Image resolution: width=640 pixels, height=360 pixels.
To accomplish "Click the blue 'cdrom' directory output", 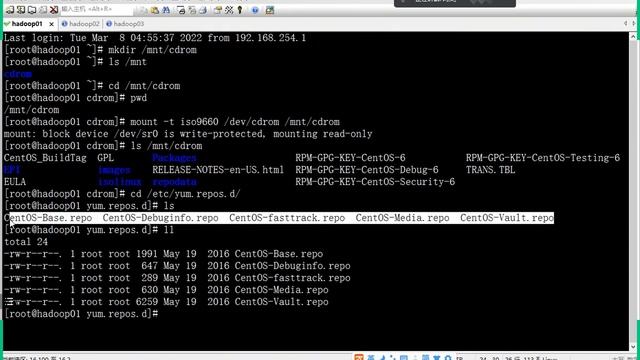I will click(x=18, y=74).
